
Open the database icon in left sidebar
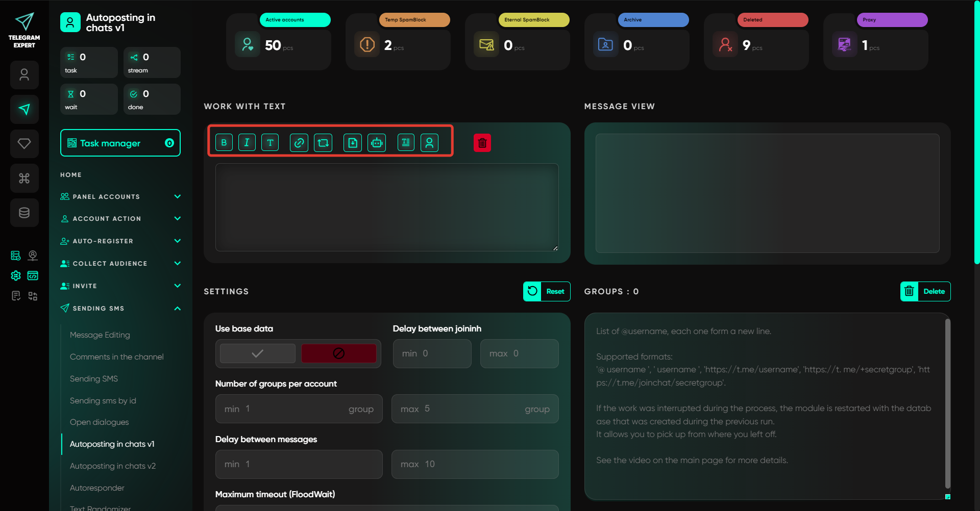coord(24,213)
